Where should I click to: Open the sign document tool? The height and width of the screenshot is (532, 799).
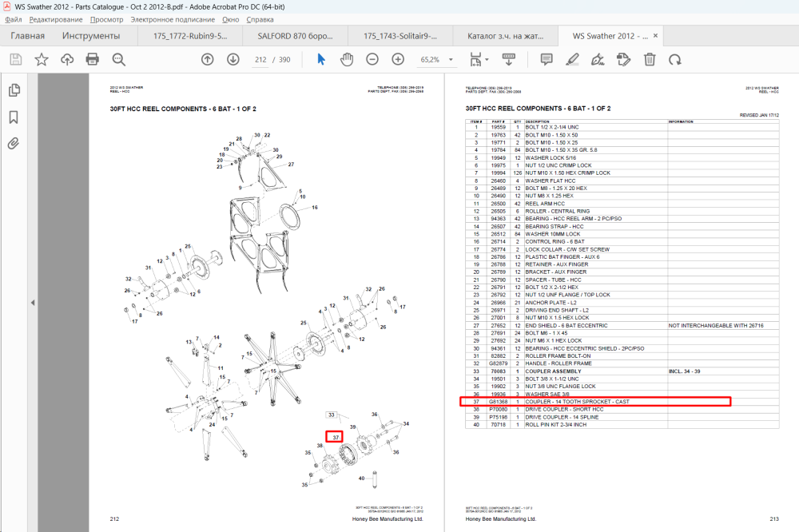(598, 60)
